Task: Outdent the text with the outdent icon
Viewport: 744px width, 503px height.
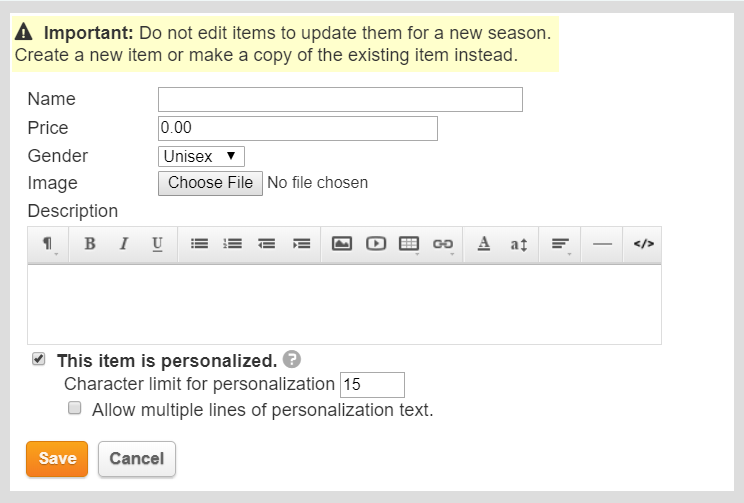Action: click(266, 244)
